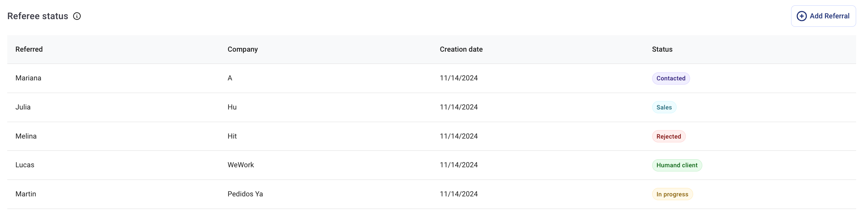Select the Contacted status badge
Image resolution: width=868 pixels, height=222 pixels.
pos(671,78)
